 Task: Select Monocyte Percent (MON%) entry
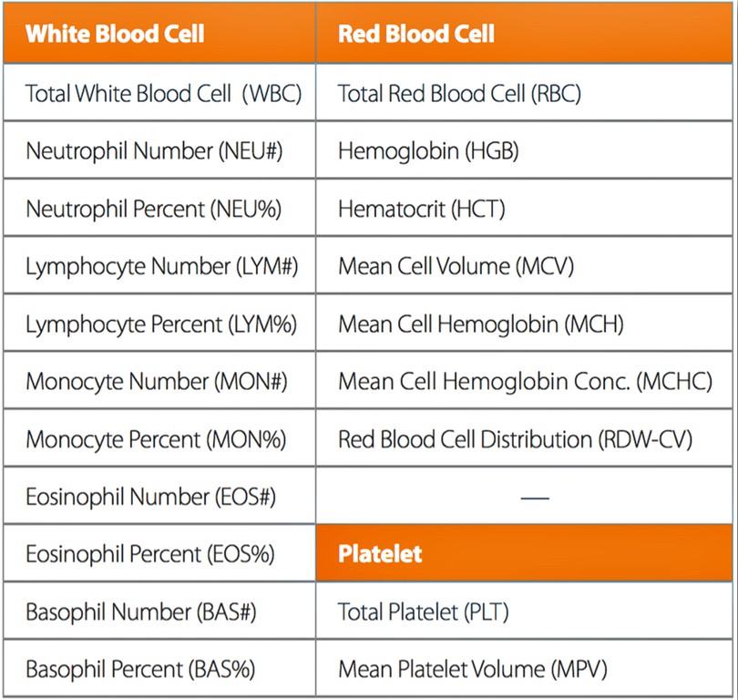[x=156, y=439]
